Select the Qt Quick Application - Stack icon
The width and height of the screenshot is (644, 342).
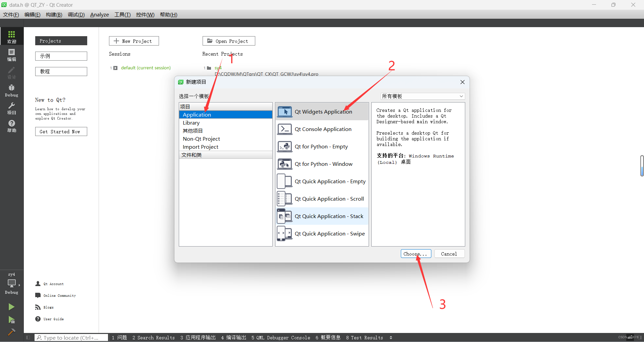pyautogui.click(x=285, y=216)
